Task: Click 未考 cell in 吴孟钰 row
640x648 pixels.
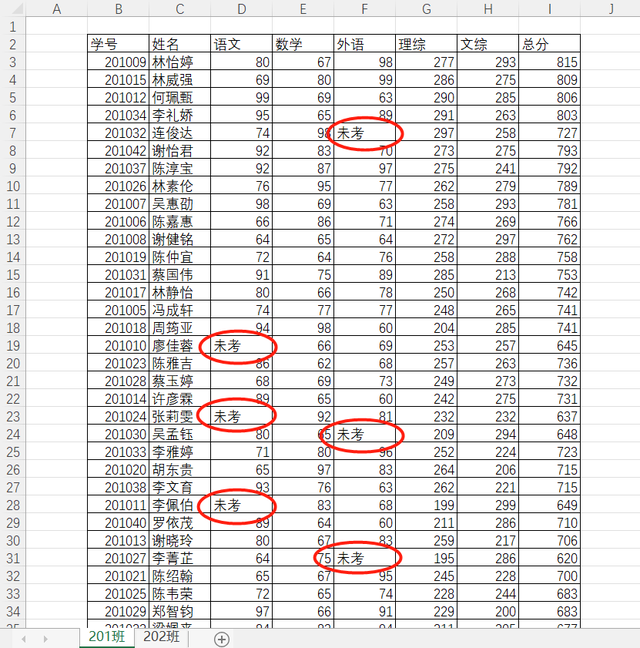Action: coord(364,434)
